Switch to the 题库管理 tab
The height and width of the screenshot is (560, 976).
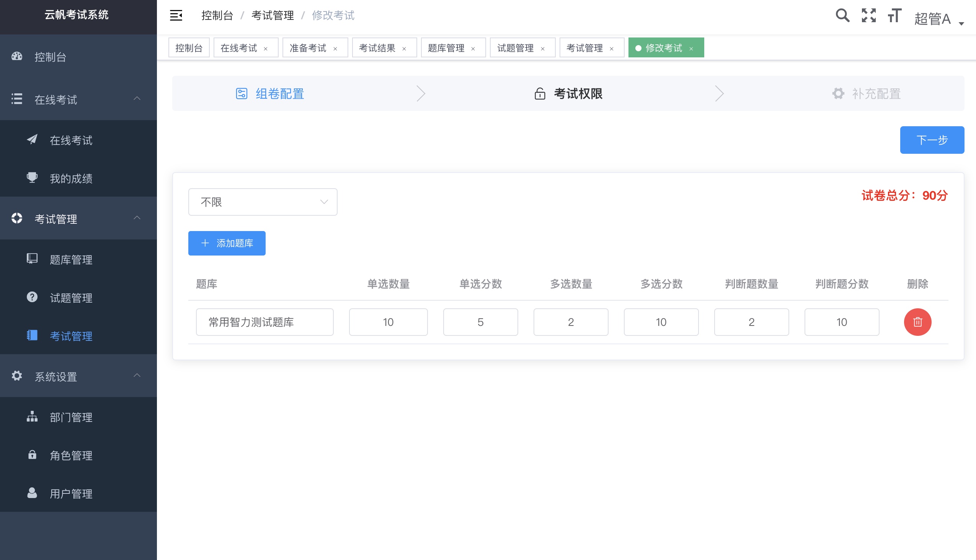[x=446, y=47]
